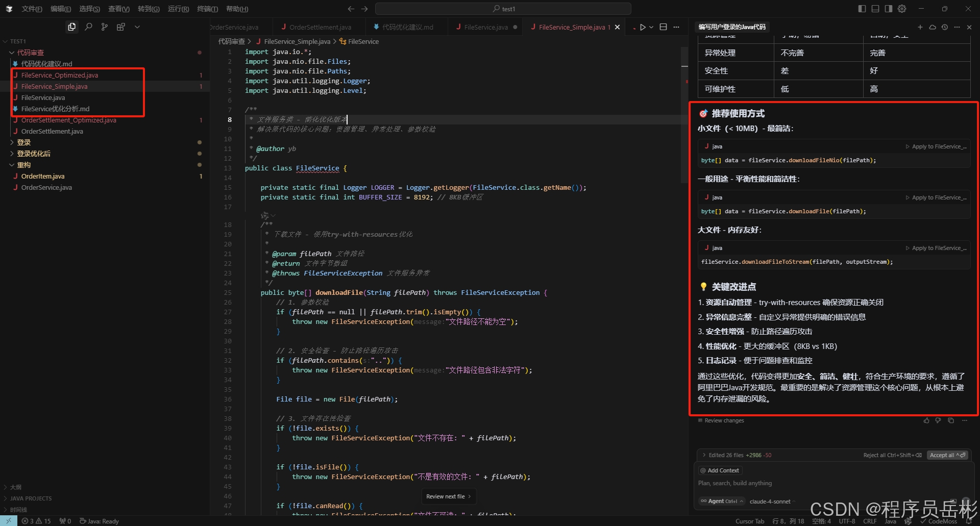This screenshot has height=526, width=980.
Task: Start a new chat with plus icon
Action: 920,27
